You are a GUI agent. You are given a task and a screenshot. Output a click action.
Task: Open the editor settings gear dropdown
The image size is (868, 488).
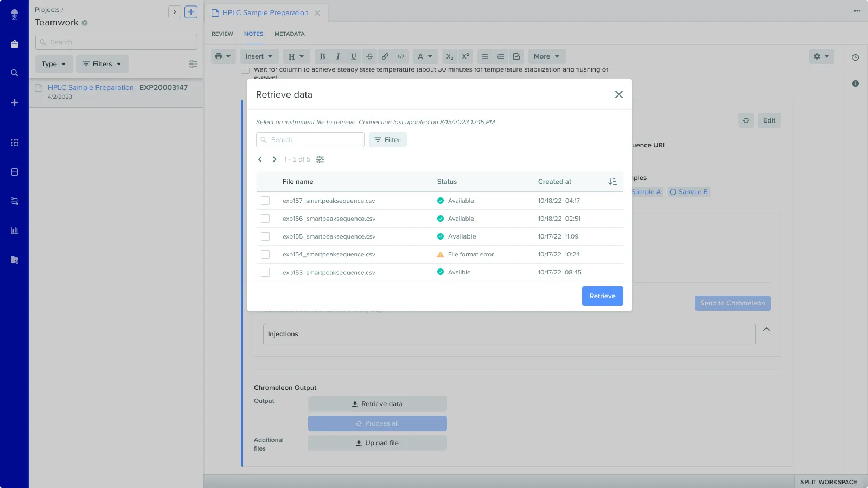coord(821,56)
